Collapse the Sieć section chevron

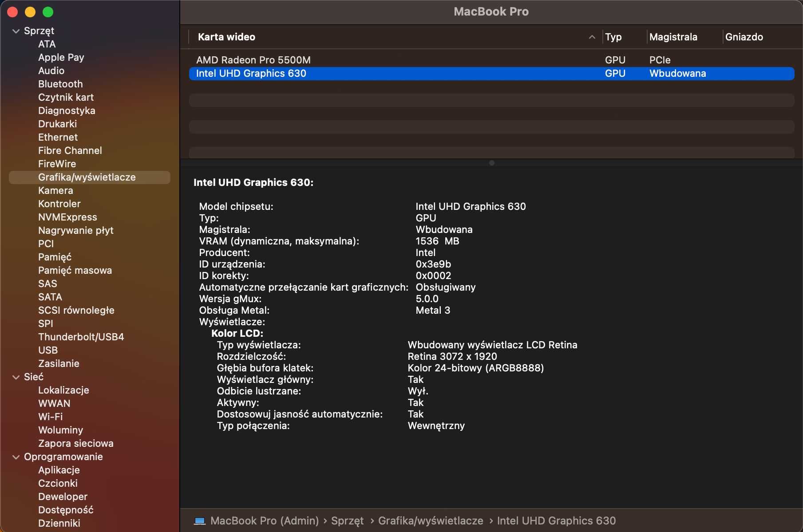pos(16,377)
